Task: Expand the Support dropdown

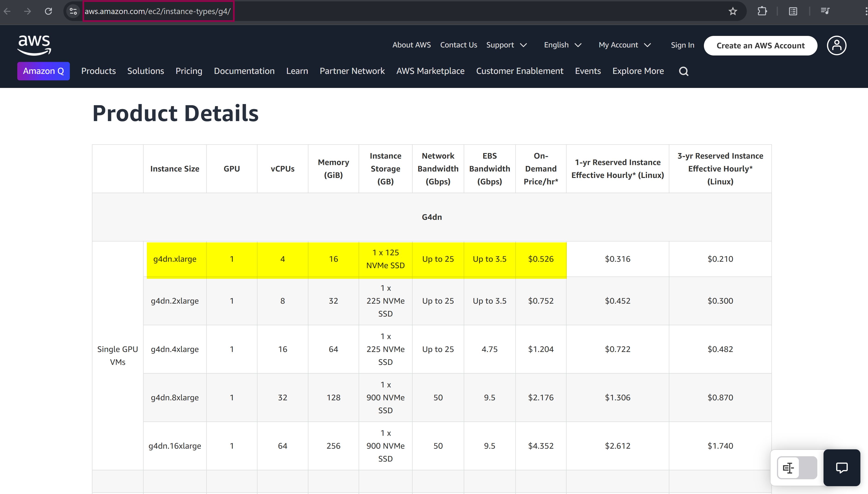Action: (x=506, y=45)
